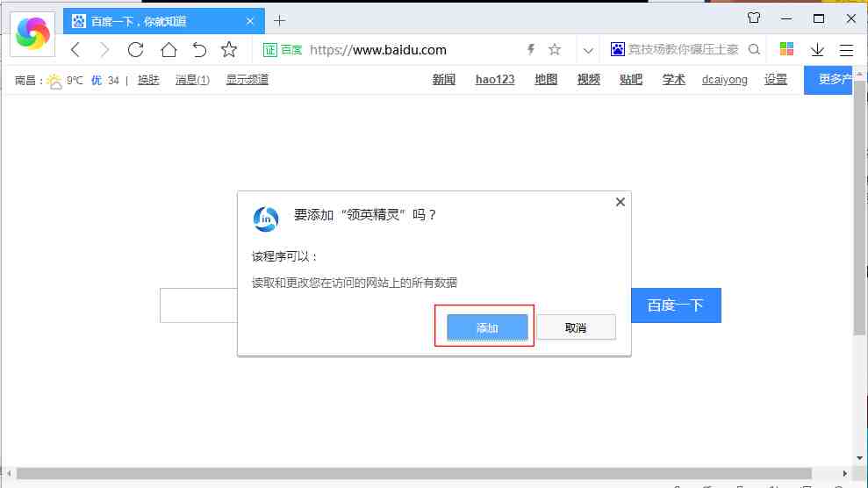868x488 pixels.
Task: Maximize the browser window
Action: [x=819, y=18]
